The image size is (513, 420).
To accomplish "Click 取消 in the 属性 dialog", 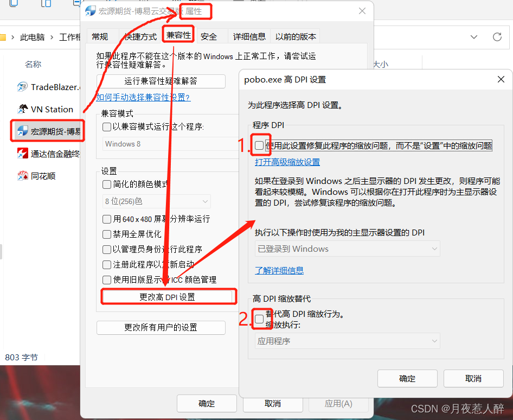I will [273, 403].
